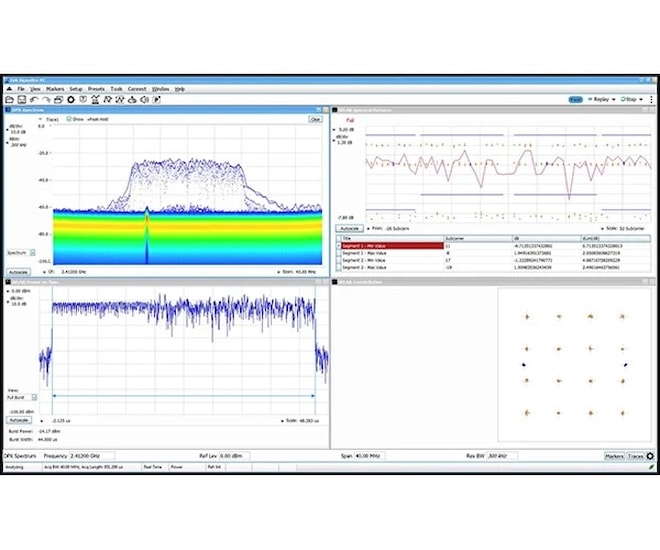This screenshot has height=550, width=660.
Task: Click the Redo arrow icon
Action: pyautogui.click(x=45, y=99)
